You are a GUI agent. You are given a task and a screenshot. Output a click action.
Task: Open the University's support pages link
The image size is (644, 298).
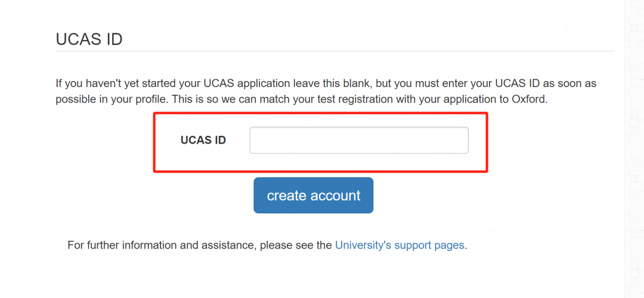(x=399, y=245)
